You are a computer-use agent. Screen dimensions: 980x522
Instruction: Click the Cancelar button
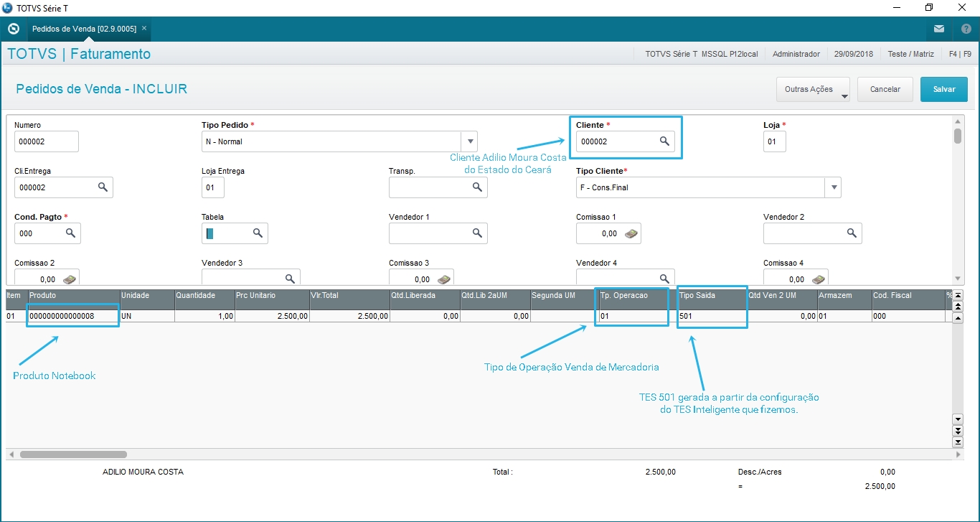pyautogui.click(x=885, y=89)
